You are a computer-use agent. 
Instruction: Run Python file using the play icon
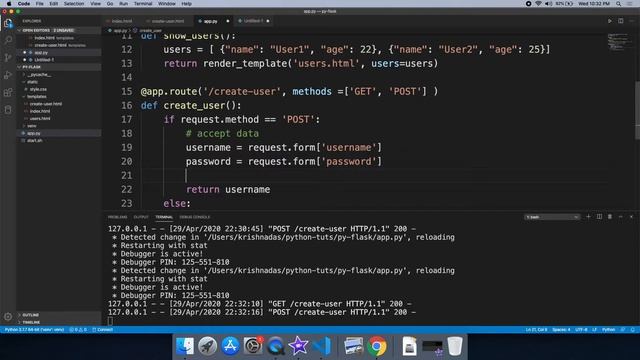click(x=610, y=21)
